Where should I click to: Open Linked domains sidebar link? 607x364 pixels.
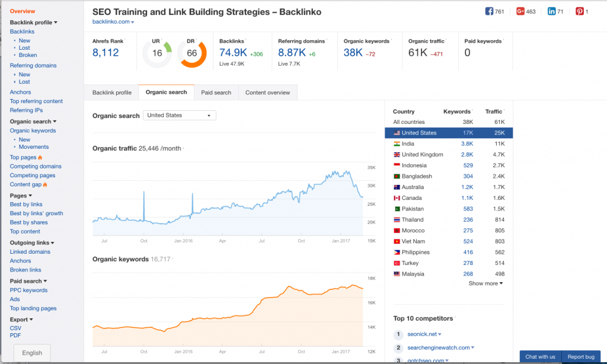tap(30, 252)
